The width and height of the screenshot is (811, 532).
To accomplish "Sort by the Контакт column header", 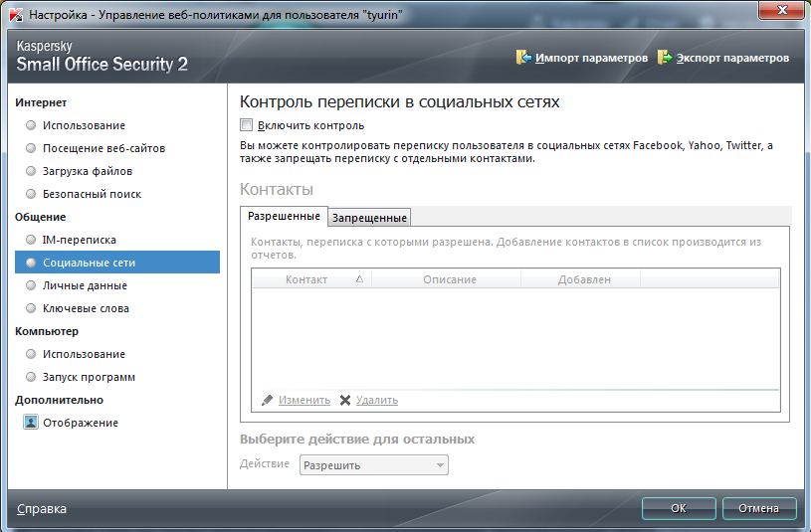I will pyautogui.click(x=311, y=279).
